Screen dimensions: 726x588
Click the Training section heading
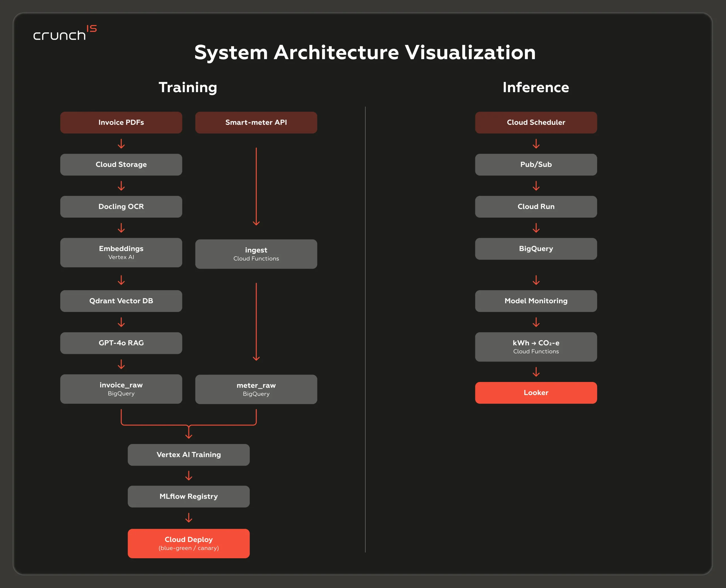[188, 87]
